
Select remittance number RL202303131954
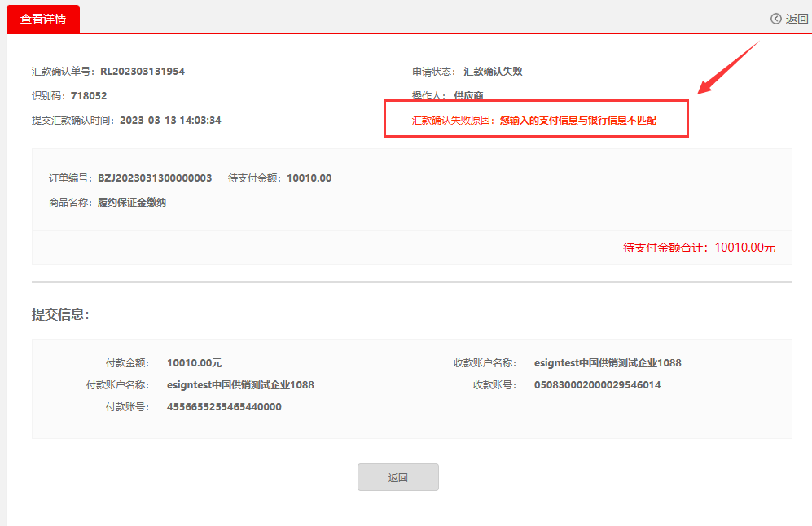click(x=143, y=72)
